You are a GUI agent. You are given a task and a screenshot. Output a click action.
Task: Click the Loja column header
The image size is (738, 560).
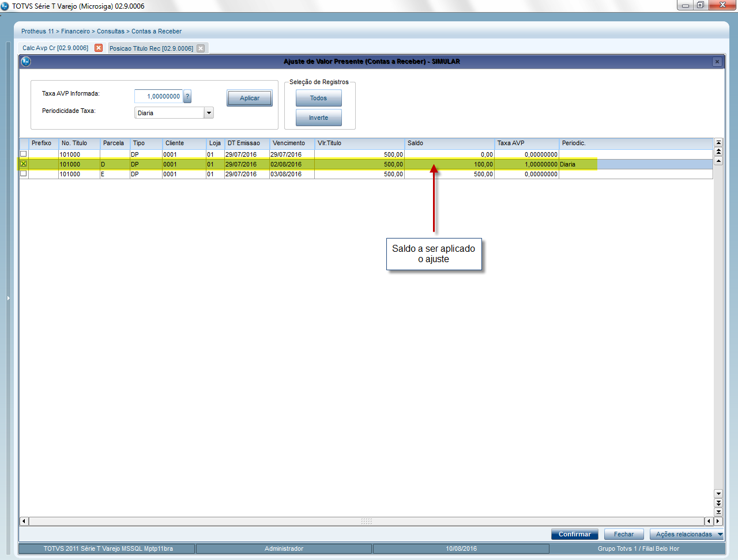click(215, 143)
